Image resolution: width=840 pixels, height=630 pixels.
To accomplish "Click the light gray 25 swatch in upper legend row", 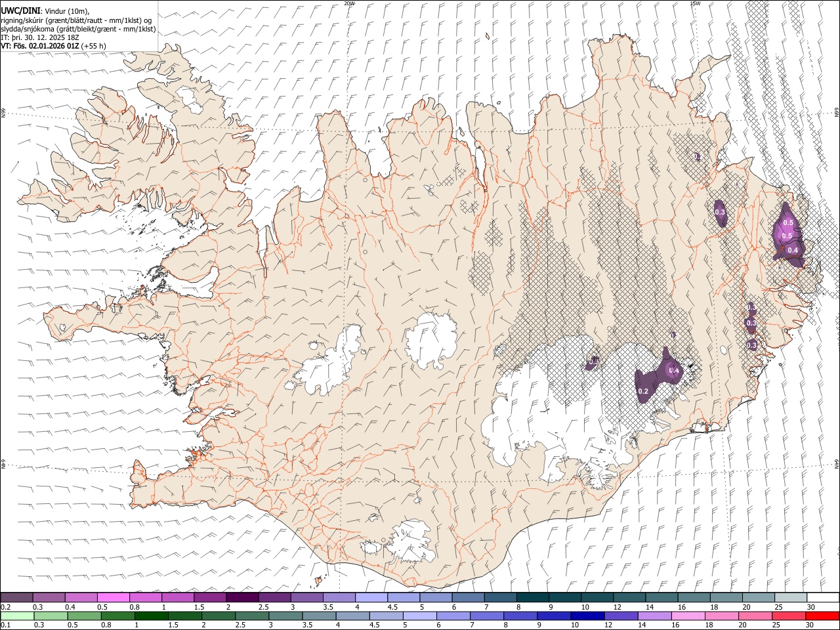I will (790, 597).
